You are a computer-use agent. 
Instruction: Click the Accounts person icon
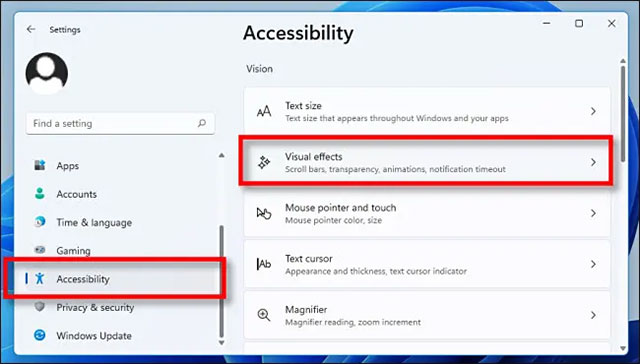(40, 193)
